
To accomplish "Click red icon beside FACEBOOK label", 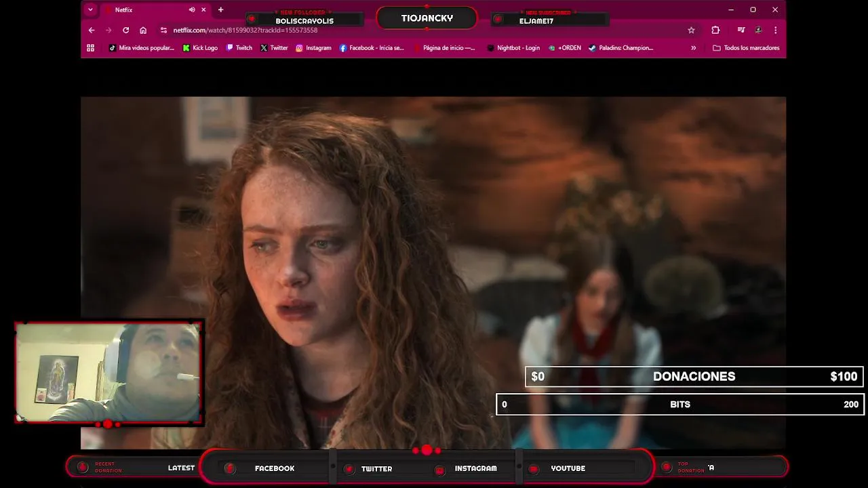I will 230,468.
